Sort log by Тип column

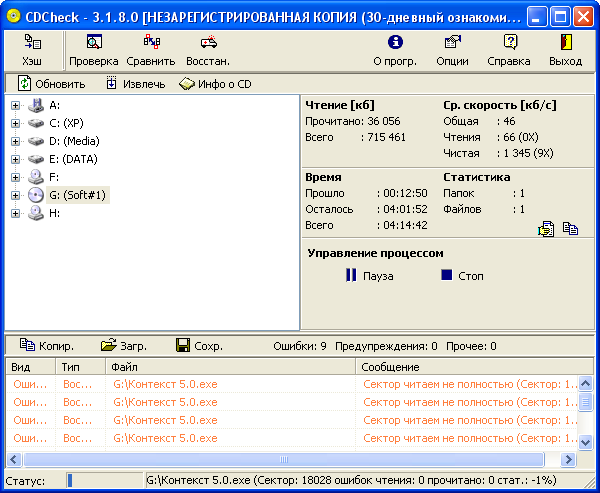point(81,367)
